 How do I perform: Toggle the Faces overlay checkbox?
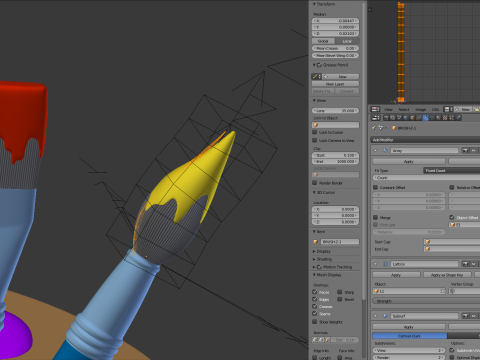pyautogui.click(x=314, y=292)
